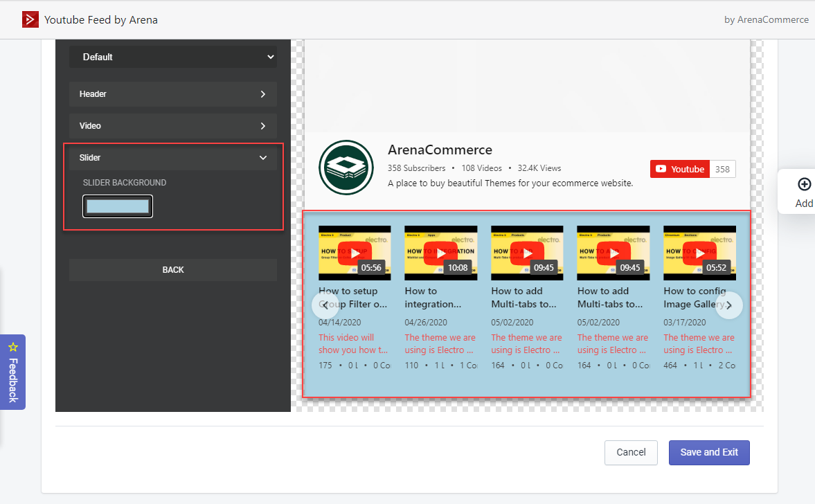Viewport: 815px width, 504px height.
Task: Open video titled How to setup Group Filter
Action: 353,298
